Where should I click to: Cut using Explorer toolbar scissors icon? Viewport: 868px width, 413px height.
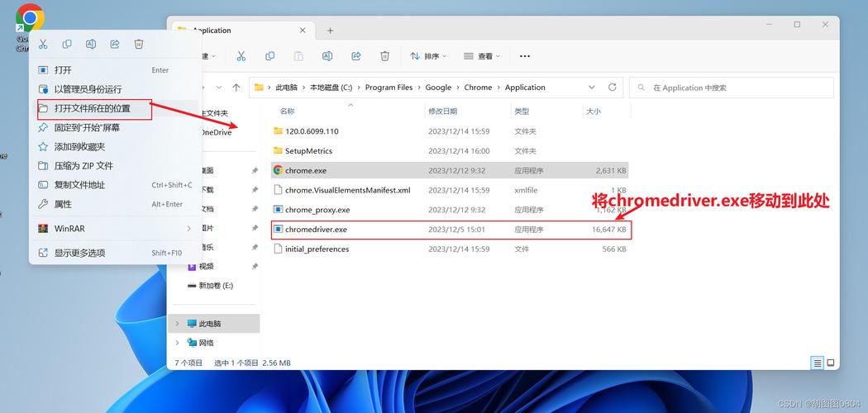click(x=241, y=56)
